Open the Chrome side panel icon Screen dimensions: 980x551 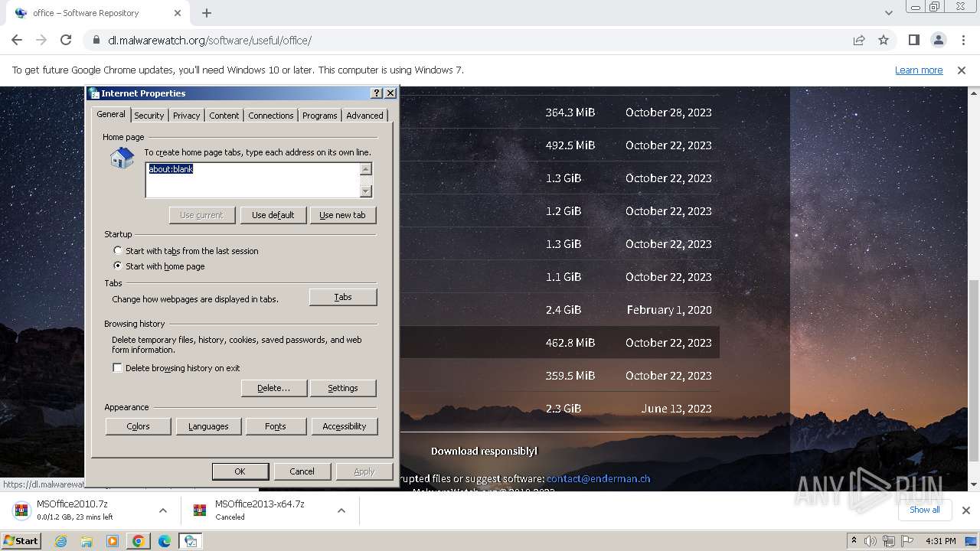point(913,40)
